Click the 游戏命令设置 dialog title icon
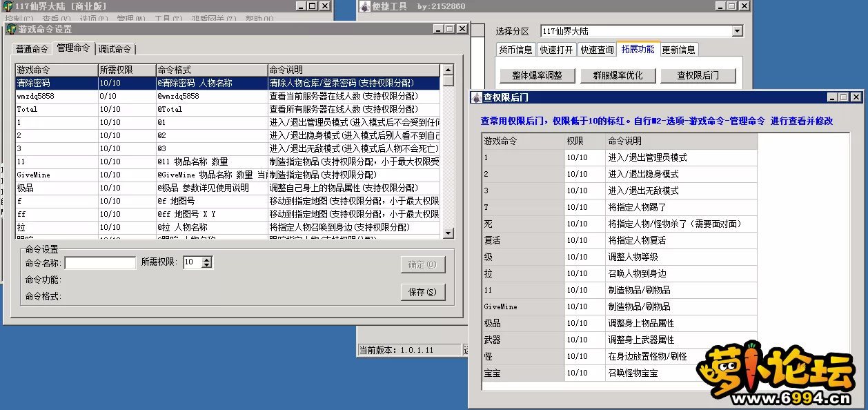The image size is (868, 410). coord(11,30)
